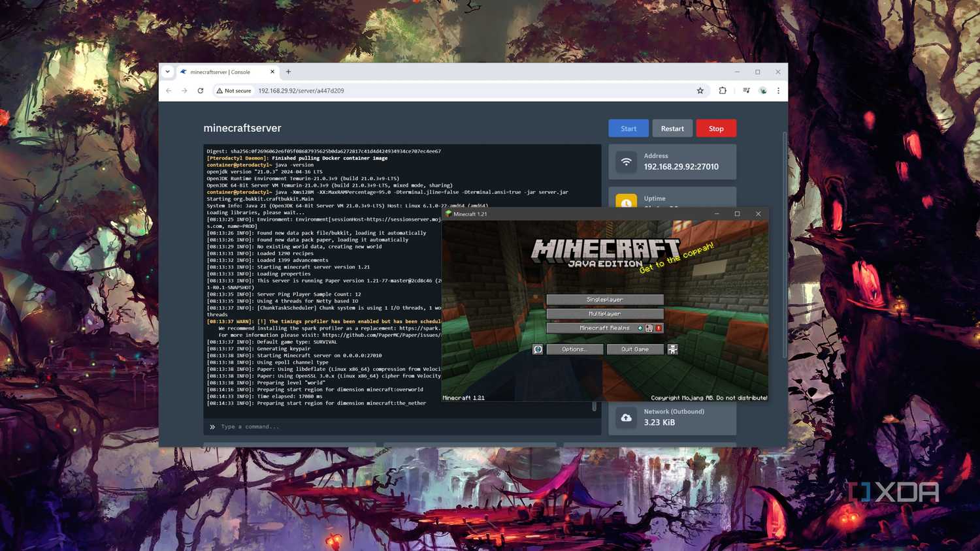This screenshot has width=980, height=551.
Task: Go back in the browser
Action: pyautogui.click(x=169, y=91)
